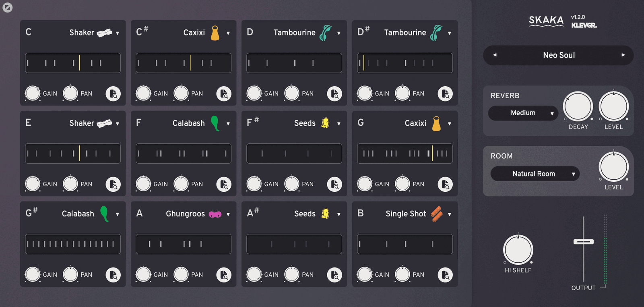Click the Calabash gourd icon on pad F

215,123
